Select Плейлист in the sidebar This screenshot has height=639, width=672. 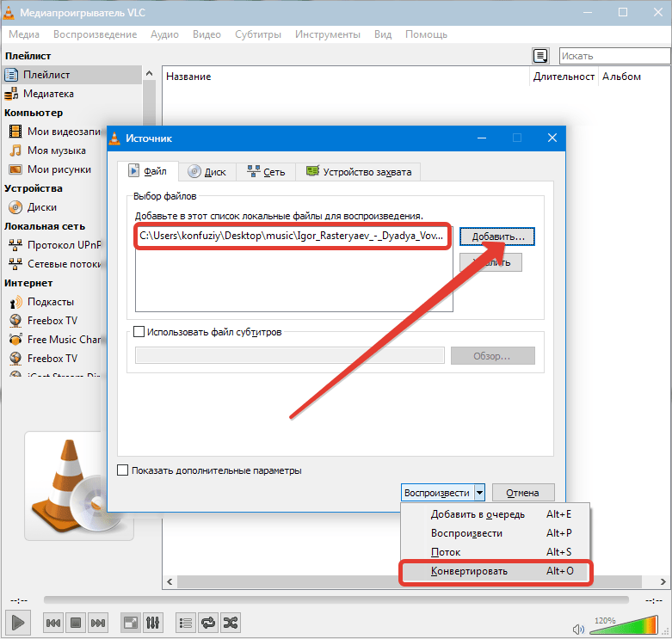[x=72, y=75]
